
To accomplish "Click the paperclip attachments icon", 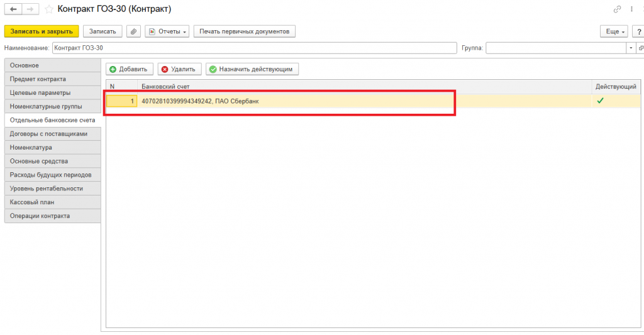I will 133,31.
